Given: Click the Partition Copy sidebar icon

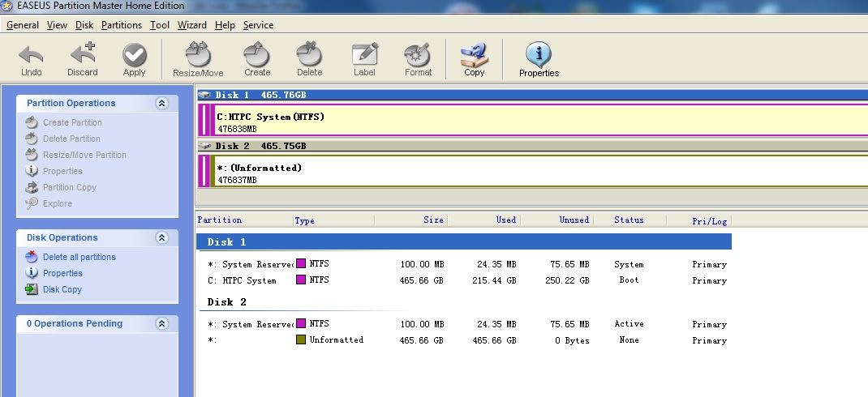Looking at the screenshot, I should point(32,187).
